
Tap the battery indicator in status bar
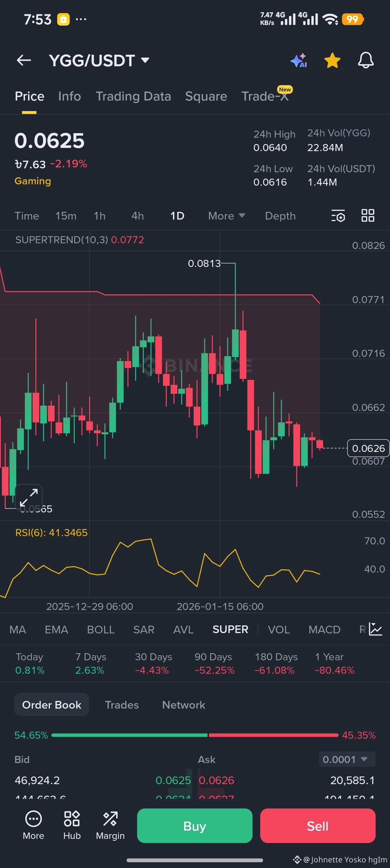pyautogui.click(x=353, y=19)
